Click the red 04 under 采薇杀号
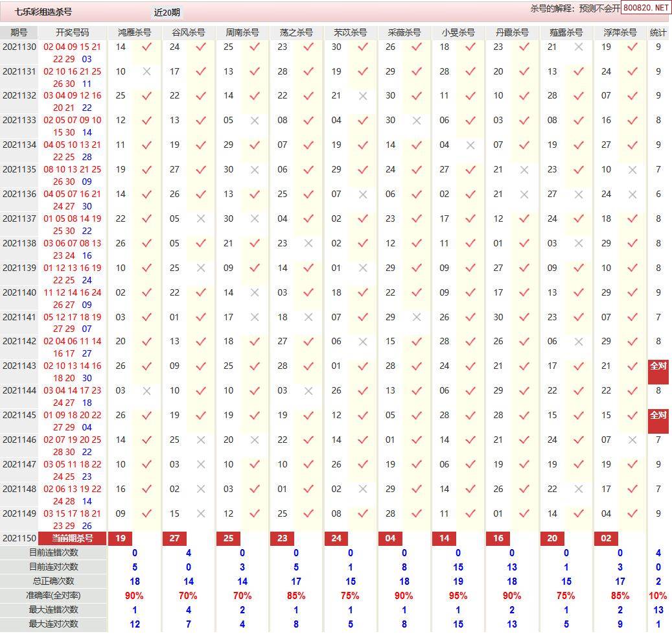Screen dimensions: 672x636 (x=390, y=539)
